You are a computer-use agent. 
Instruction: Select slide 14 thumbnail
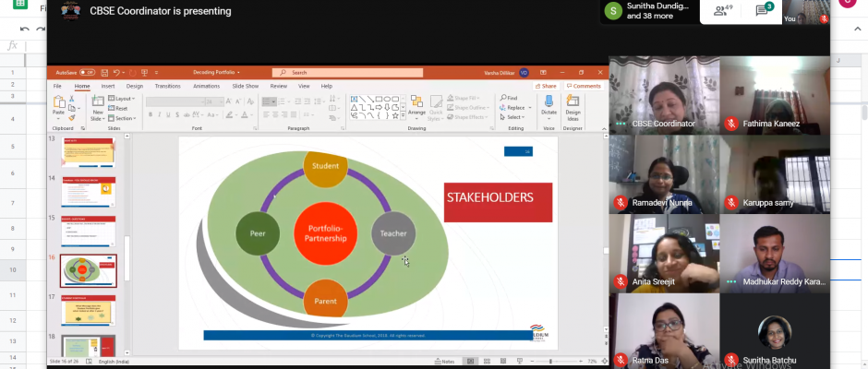(x=89, y=192)
